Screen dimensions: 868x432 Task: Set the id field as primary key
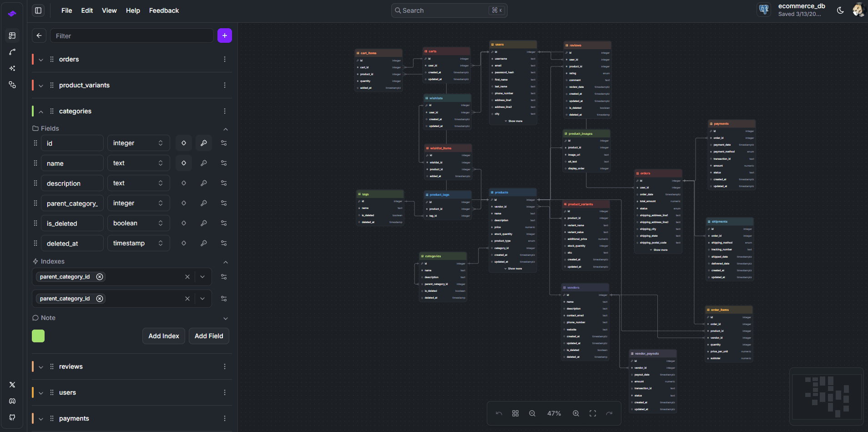[x=203, y=142]
